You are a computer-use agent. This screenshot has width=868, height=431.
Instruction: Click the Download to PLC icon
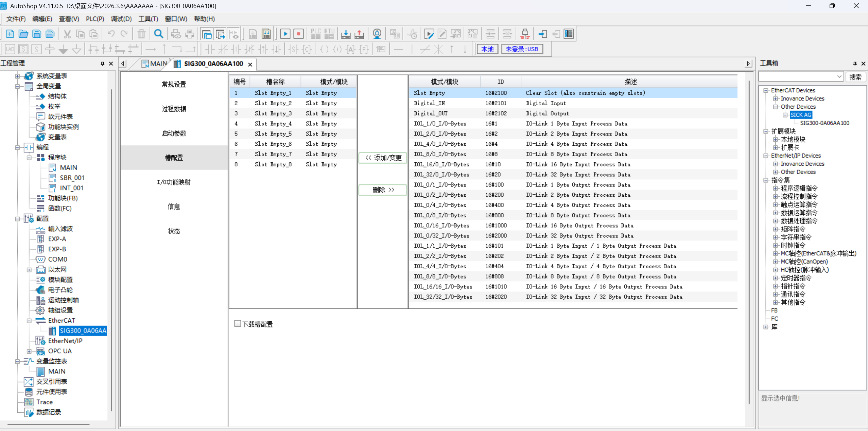(x=346, y=34)
